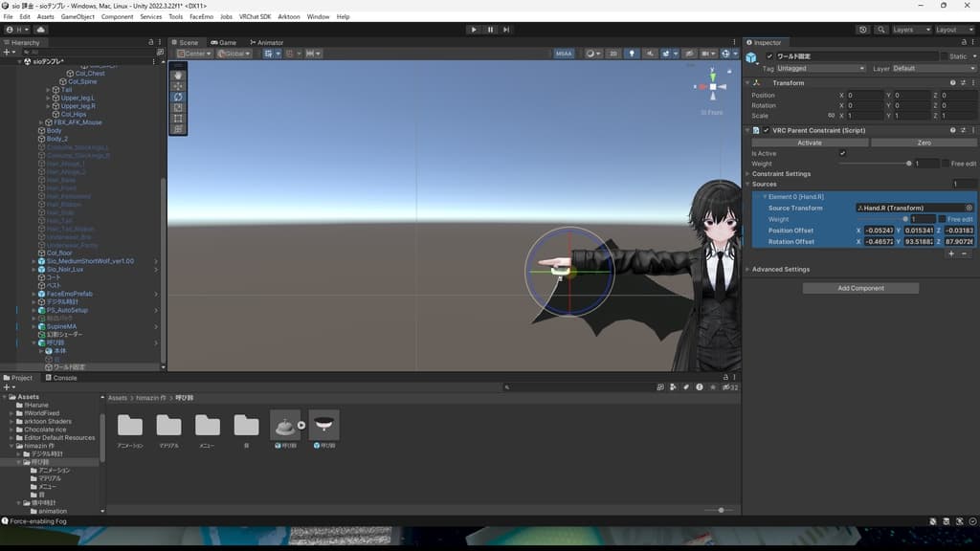Click the Add Component button
The image size is (980, 551).
(860, 288)
